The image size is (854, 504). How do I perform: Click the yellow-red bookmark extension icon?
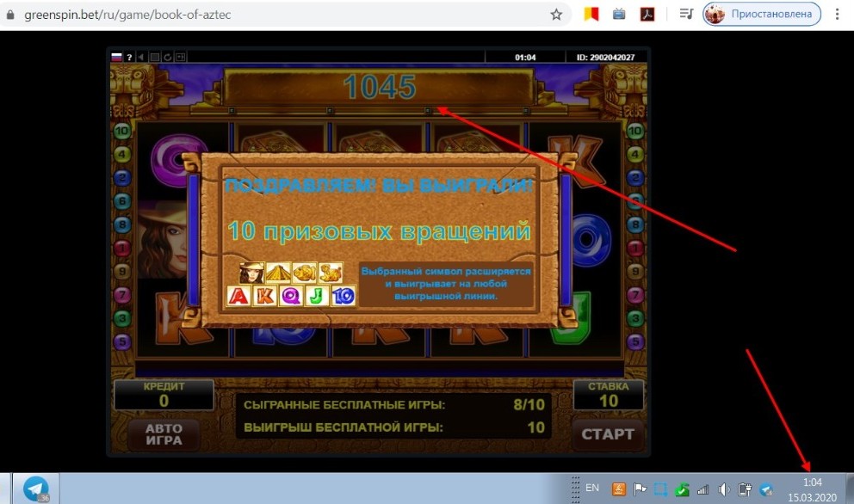(x=591, y=14)
